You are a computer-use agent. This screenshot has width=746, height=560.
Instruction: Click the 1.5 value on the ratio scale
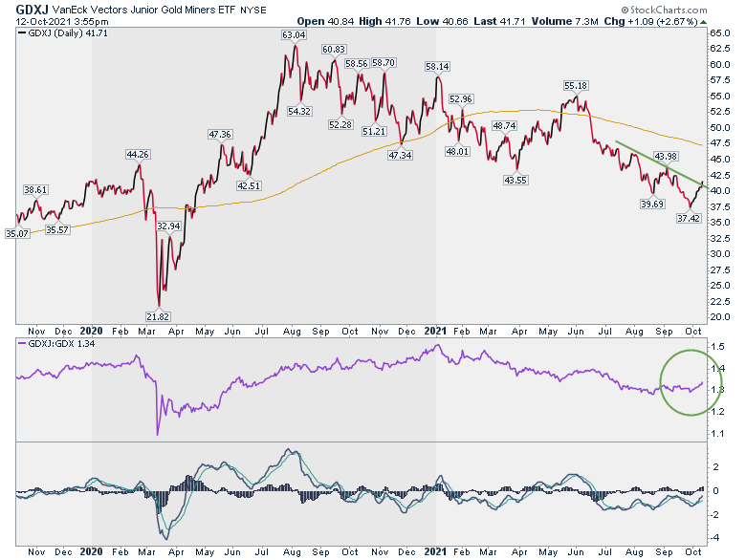717,347
